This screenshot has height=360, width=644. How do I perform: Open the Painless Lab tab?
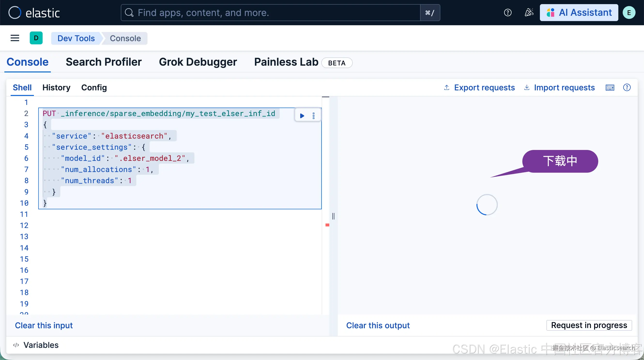point(286,62)
